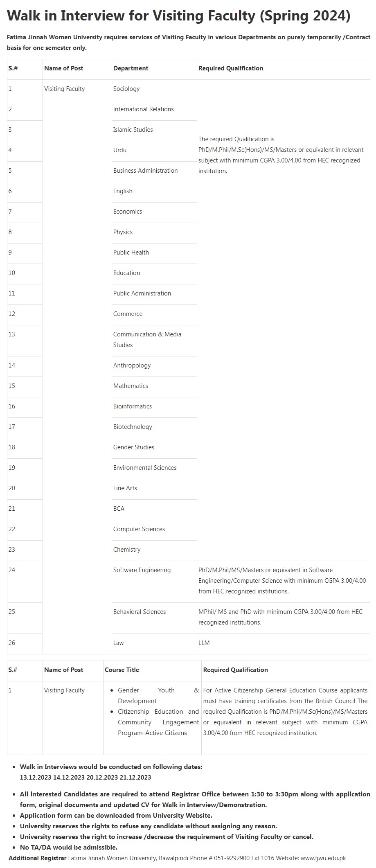The height and width of the screenshot is (868, 376).
Task: Click the Computer Sciences department entry
Action: pos(139,529)
